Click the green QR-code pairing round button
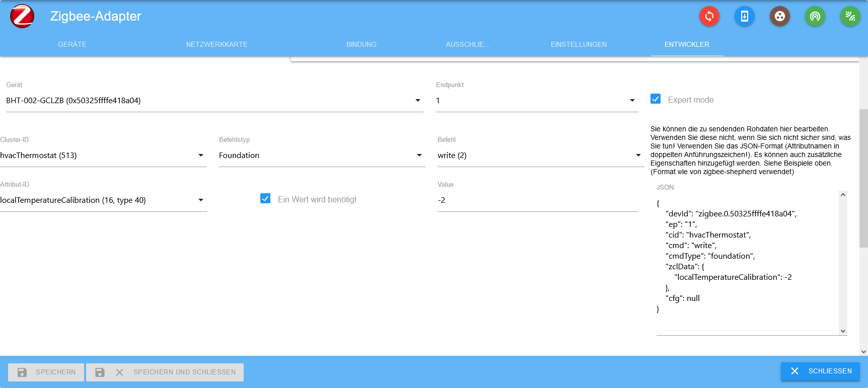This screenshot has height=388, width=868. pyautogui.click(x=850, y=16)
